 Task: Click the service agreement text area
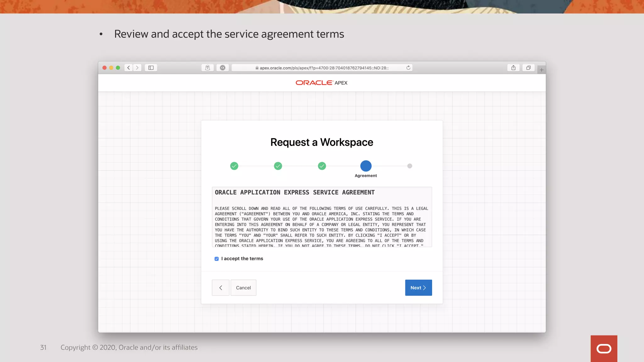pyautogui.click(x=322, y=217)
